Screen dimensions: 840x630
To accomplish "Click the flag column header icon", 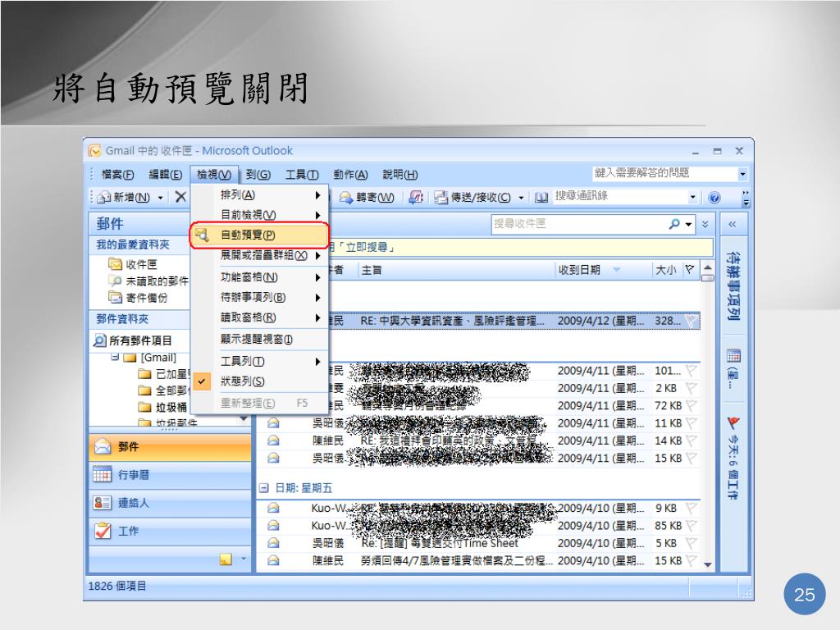I will click(689, 269).
